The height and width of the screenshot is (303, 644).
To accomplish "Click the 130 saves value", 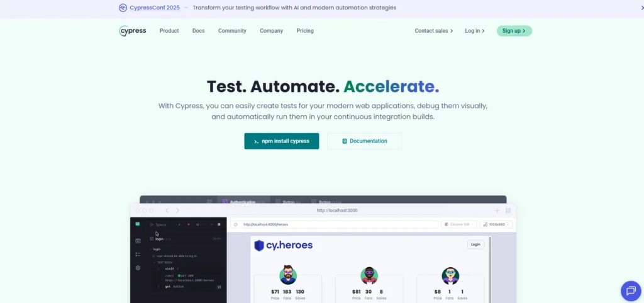I will [300, 292].
